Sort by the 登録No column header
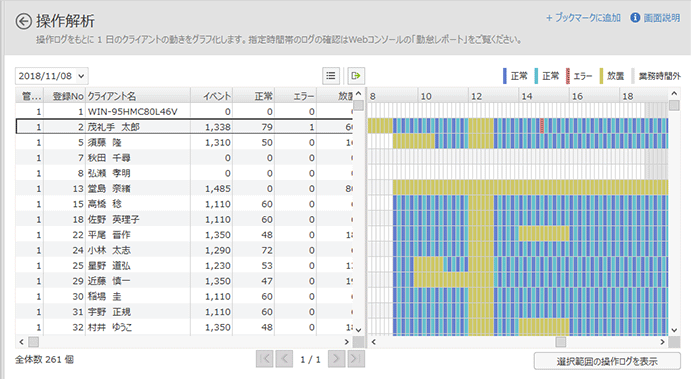 pyautogui.click(x=65, y=96)
